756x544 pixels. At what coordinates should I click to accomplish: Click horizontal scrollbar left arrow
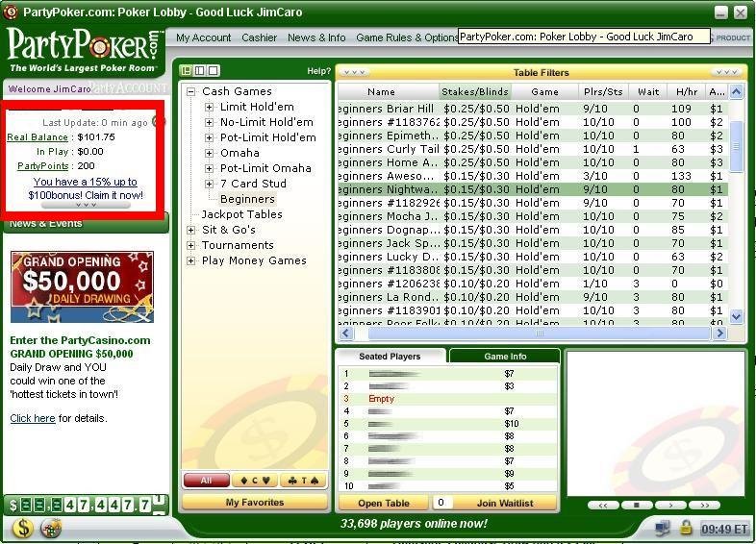click(x=346, y=333)
